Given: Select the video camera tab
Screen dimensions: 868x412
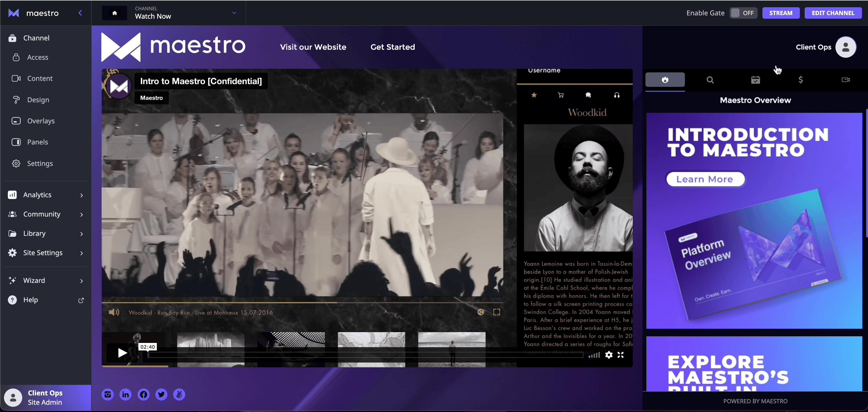Looking at the screenshot, I should [846, 80].
